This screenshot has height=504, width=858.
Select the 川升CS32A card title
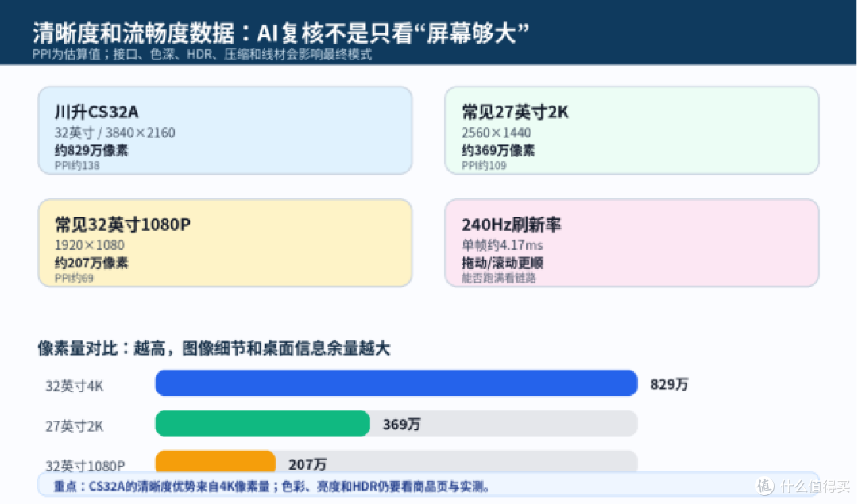click(96, 112)
